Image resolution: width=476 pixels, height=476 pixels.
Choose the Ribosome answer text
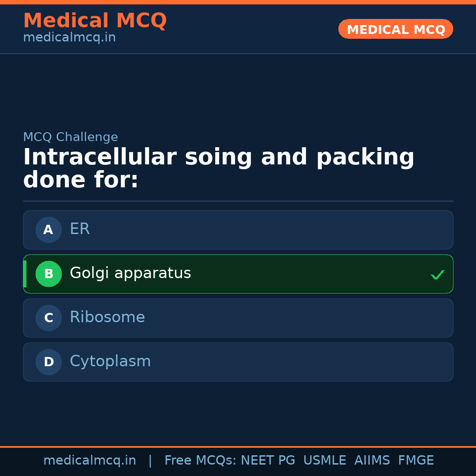click(107, 317)
